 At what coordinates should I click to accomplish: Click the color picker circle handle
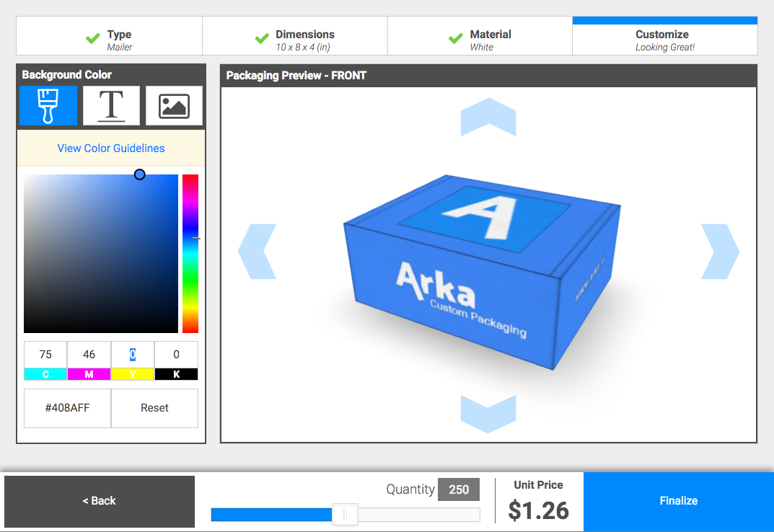pyautogui.click(x=140, y=174)
